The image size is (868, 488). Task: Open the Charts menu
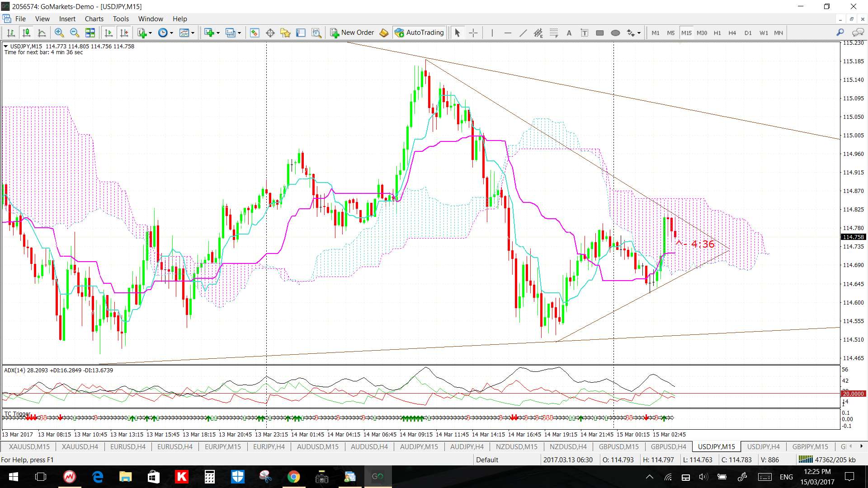tap(94, 19)
